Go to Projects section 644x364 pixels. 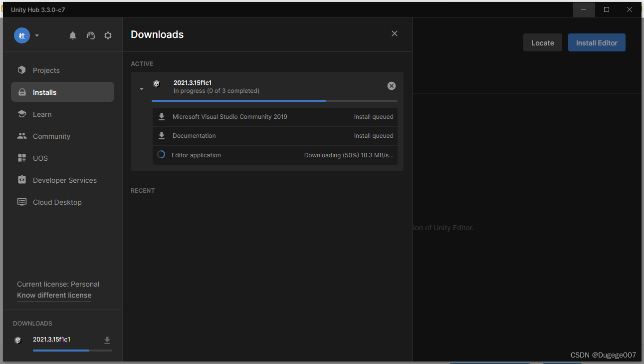tap(62, 70)
